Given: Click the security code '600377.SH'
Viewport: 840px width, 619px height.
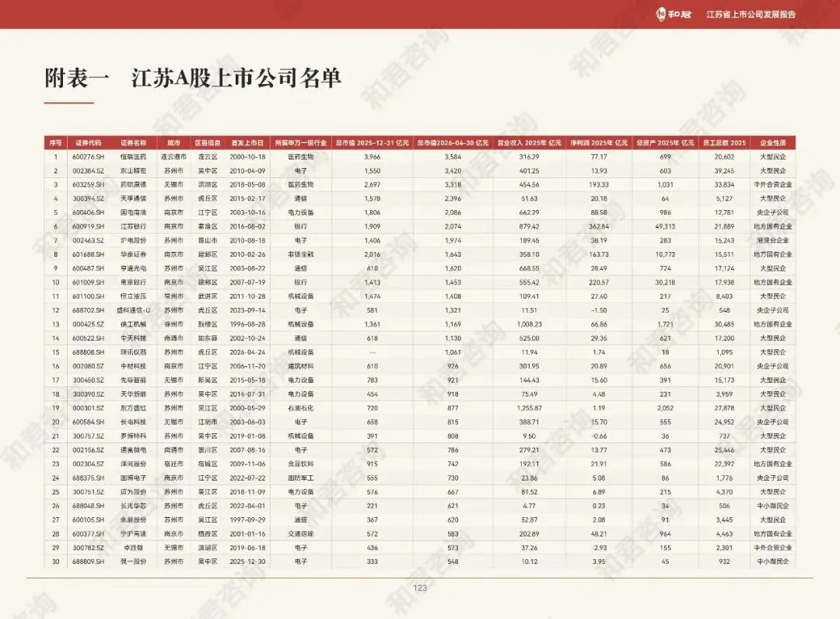Looking at the screenshot, I should tap(89, 534).
